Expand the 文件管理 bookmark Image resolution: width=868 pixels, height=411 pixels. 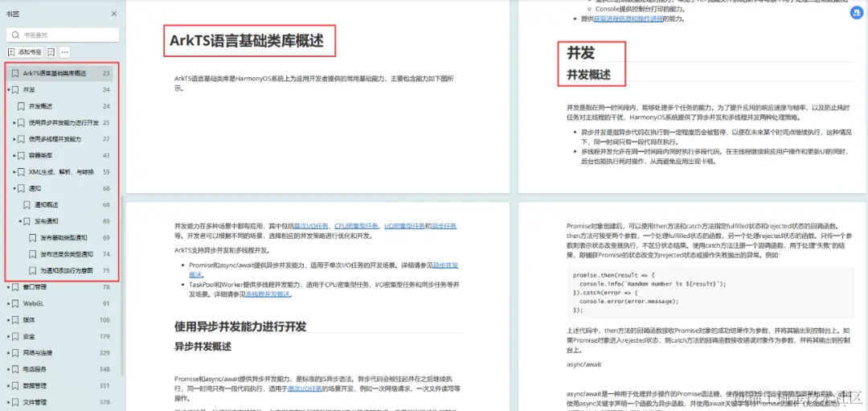click(8, 402)
